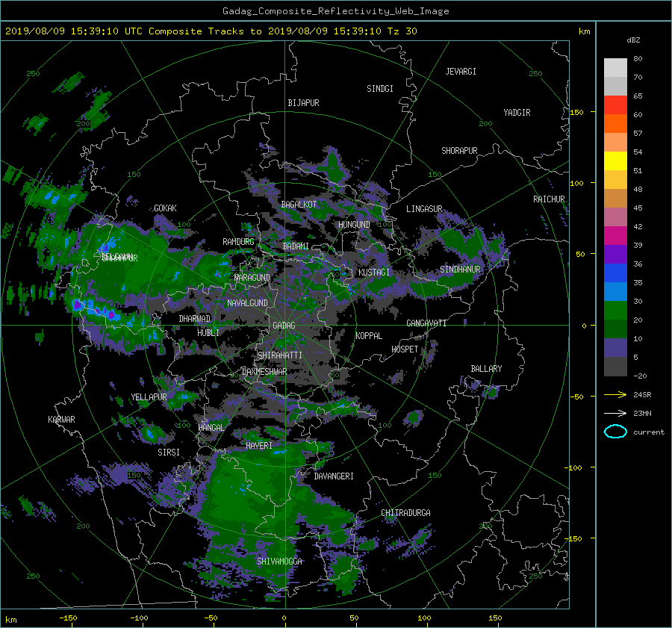The width and height of the screenshot is (672, 628).
Task: Click the SINDHANUR city label
Action: pos(460,270)
